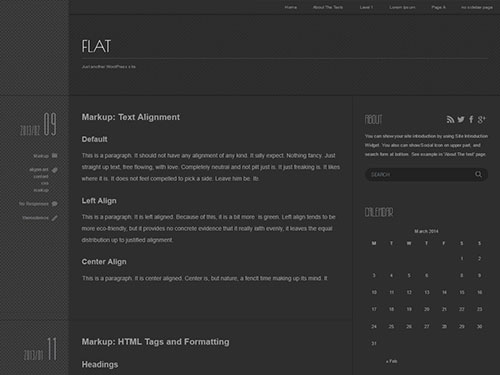The image size is (500, 375).
Task: Click the FLAT site title
Action: tap(96, 46)
